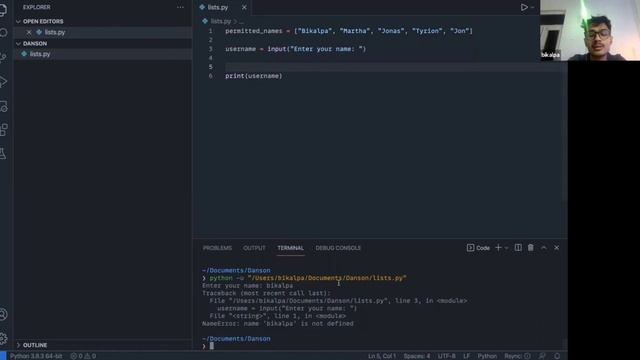The width and height of the screenshot is (640, 360).
Task: Open the remote window indicator in status bar
Action: (x=3, y=356)
